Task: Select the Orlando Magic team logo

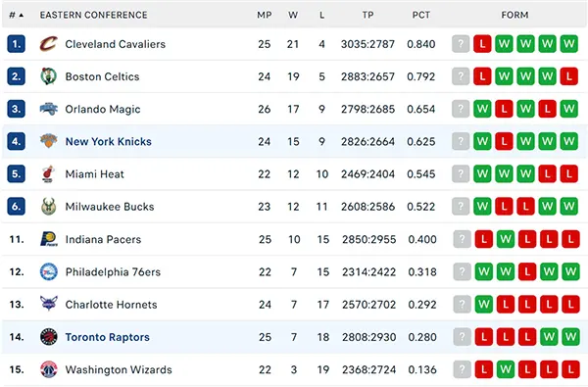Action: pos(49,109)
